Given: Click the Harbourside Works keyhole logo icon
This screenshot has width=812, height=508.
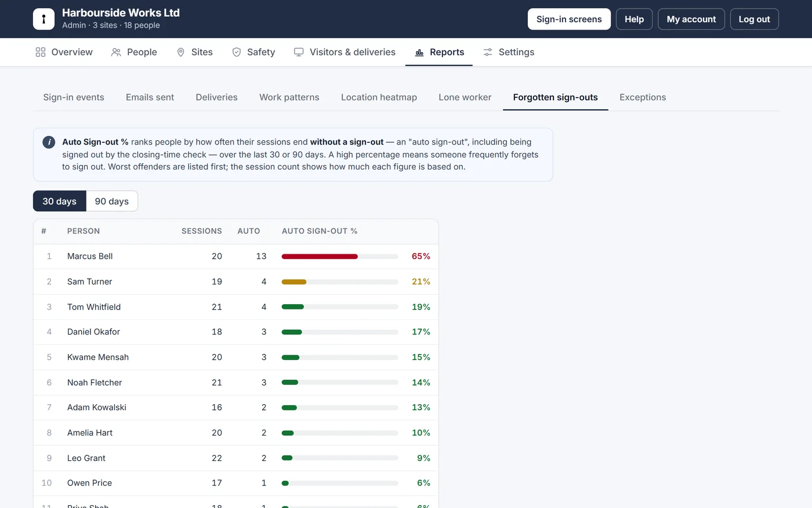Looking at the screenshot, I should [43, 19].
